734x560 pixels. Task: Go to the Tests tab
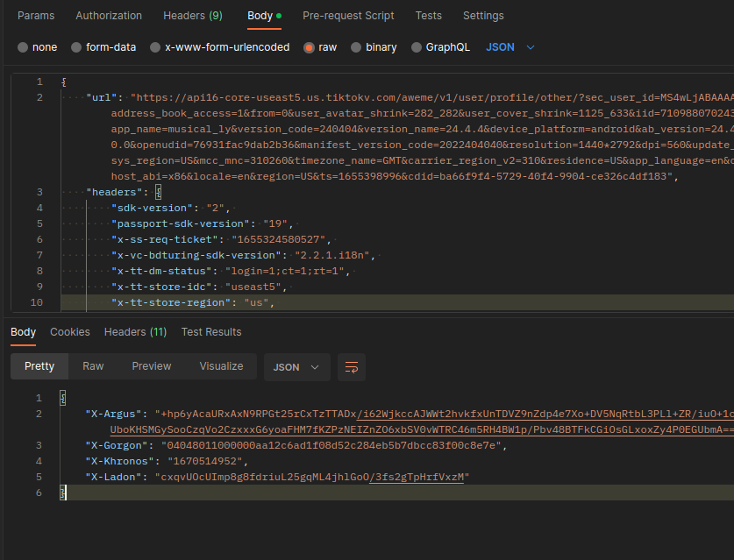coord(428,16)
